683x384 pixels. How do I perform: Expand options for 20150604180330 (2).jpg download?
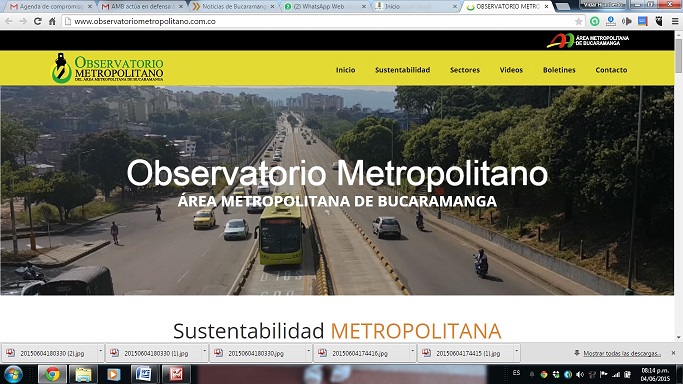pyautogui.click(x=101, y=353)
